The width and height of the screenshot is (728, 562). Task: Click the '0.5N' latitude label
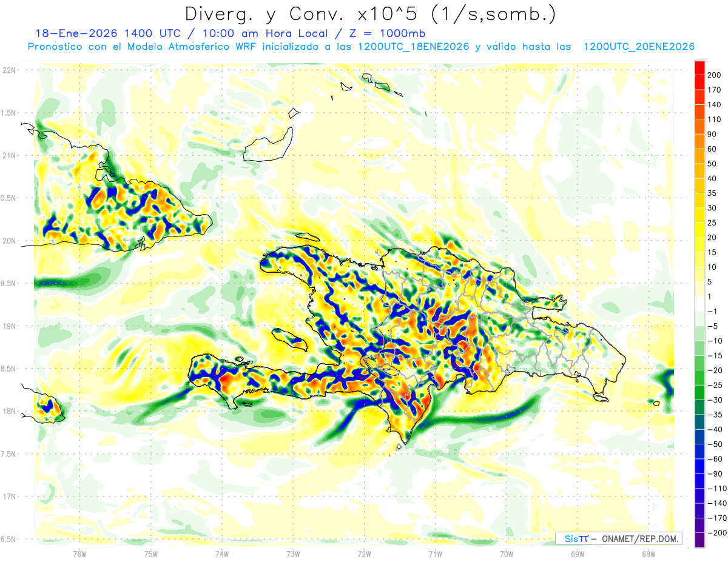click(x=9, y=198)
